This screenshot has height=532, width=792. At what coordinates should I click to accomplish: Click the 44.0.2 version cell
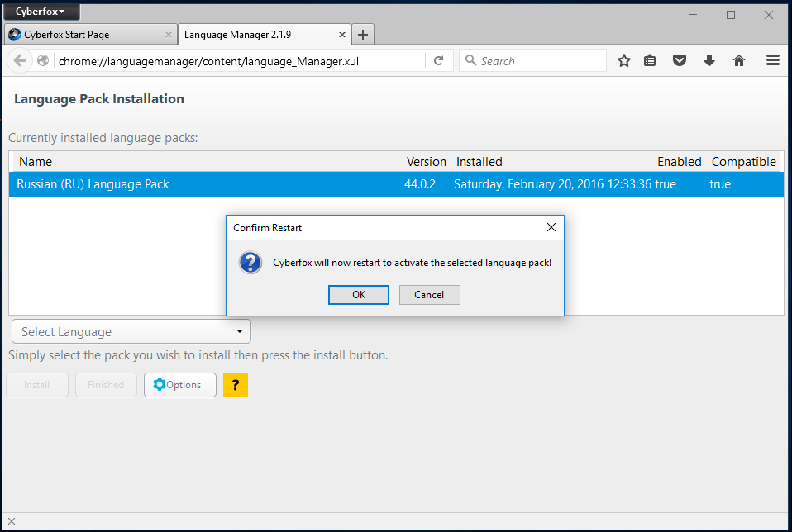[x=420, y=184]
